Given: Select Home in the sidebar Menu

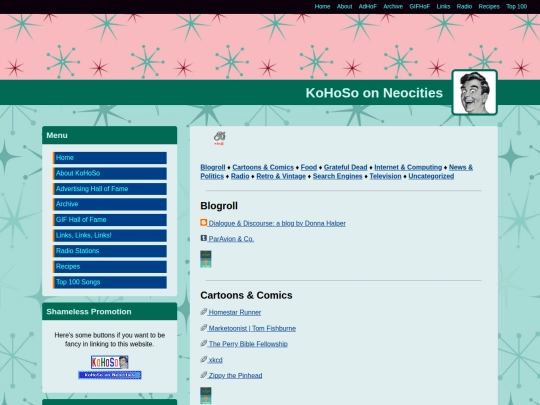Looking at the screenshot, I should point(110,158).
